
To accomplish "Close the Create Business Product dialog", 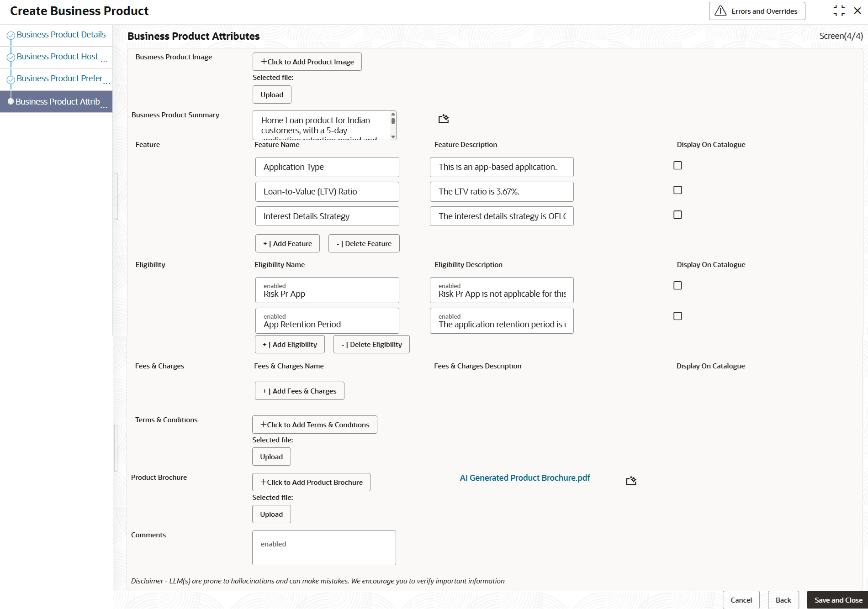I will point(857,11).
